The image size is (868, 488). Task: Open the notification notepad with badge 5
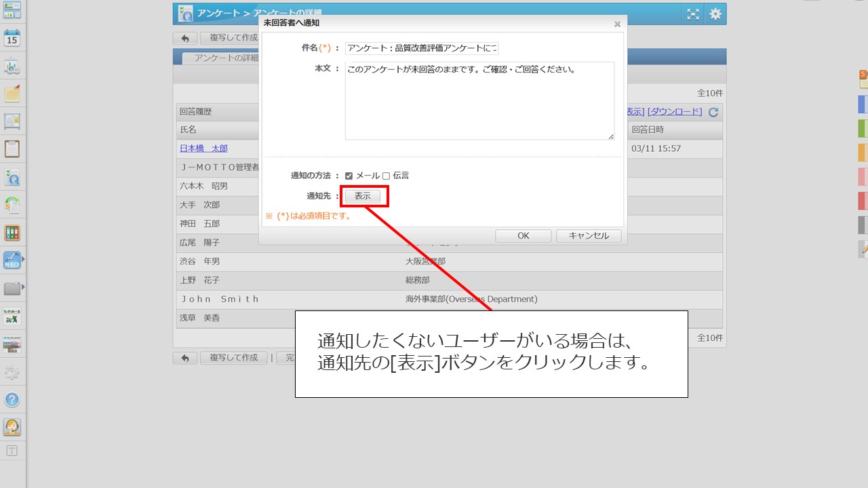[863, 79]
